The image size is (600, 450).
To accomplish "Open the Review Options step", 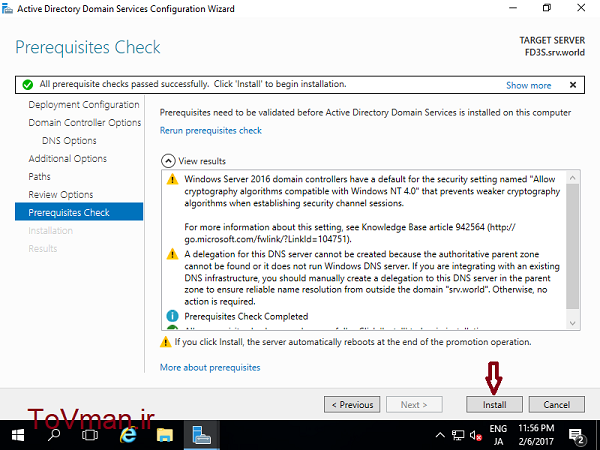I will 60,194.
